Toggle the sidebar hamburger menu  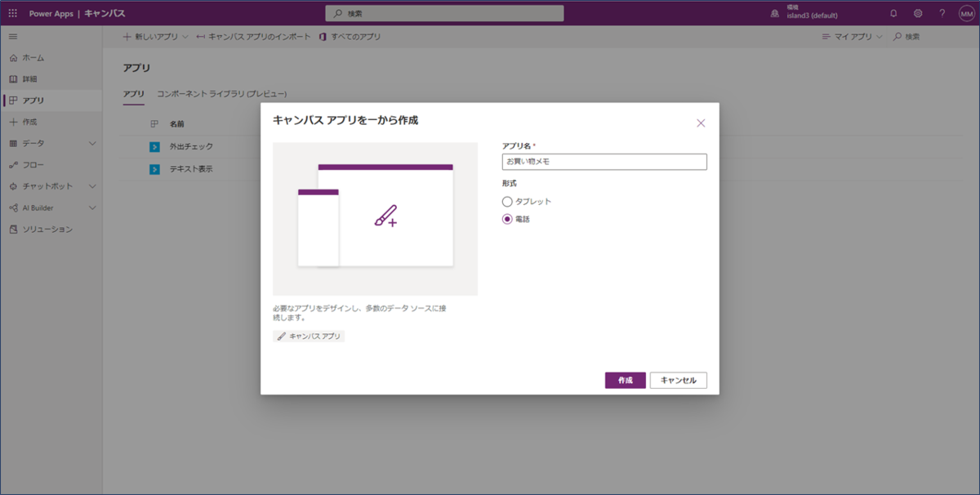pos(12,36)
